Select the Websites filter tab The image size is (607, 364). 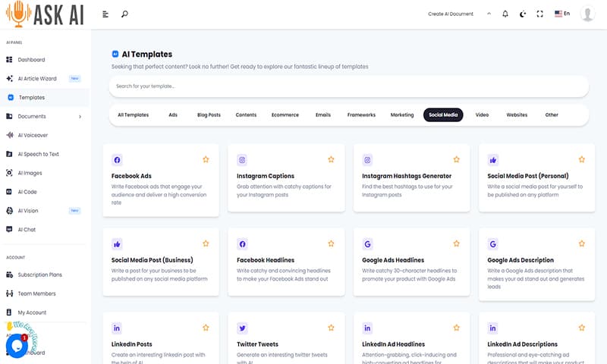517,115
